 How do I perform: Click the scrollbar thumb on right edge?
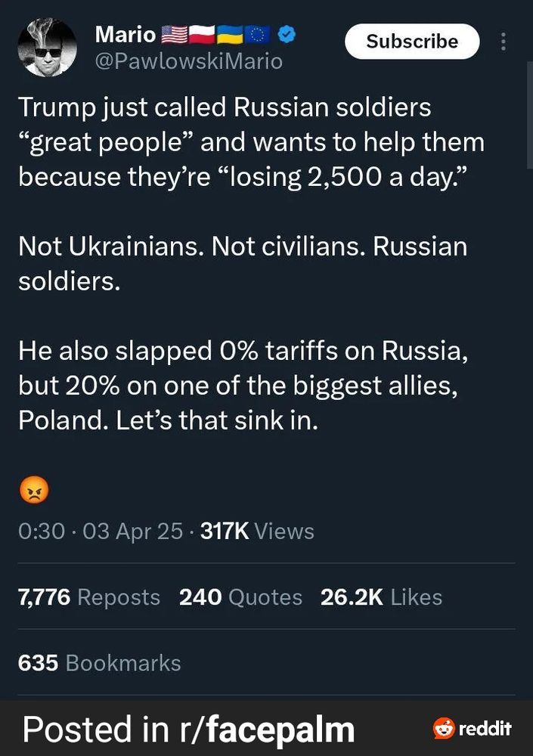(530, 116)
